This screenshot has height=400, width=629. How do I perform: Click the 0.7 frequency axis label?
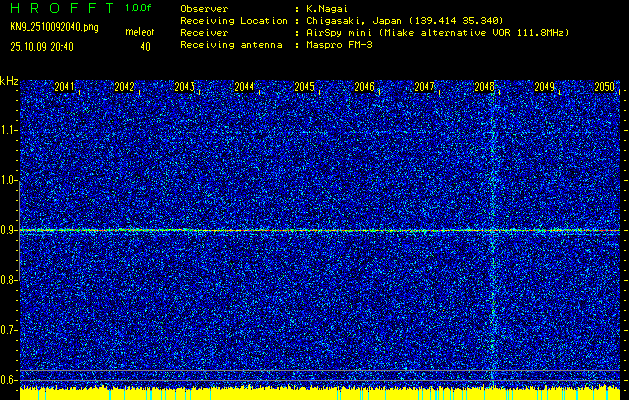[x=9, y=330]
